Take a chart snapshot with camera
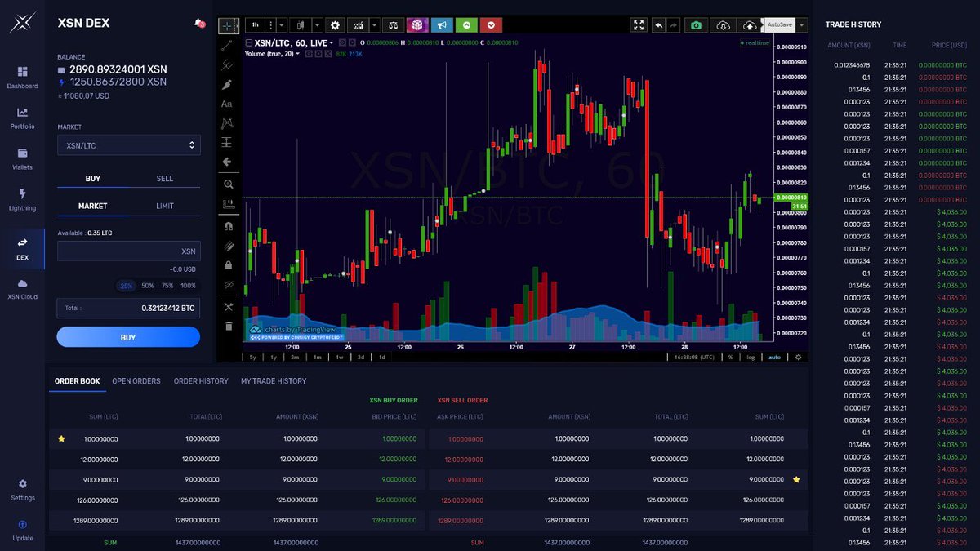This screenshot has height=551, width=980. (696, 25)
